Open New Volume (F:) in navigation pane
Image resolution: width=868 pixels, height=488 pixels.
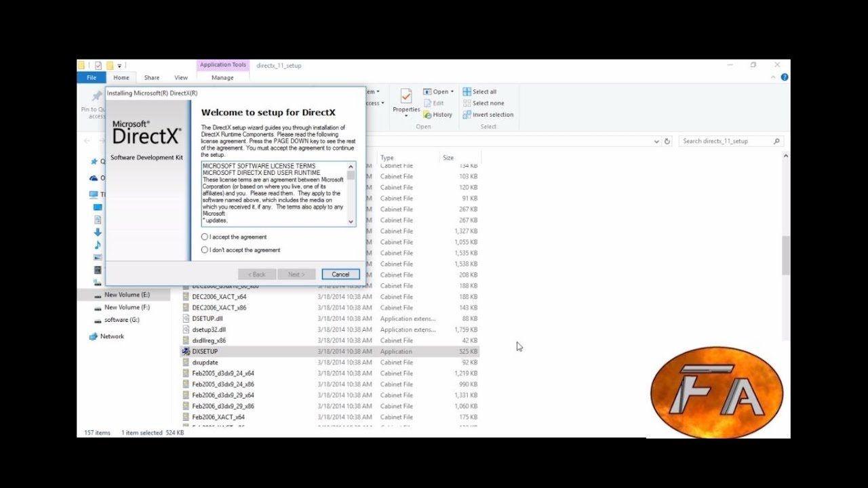point(127,307)
